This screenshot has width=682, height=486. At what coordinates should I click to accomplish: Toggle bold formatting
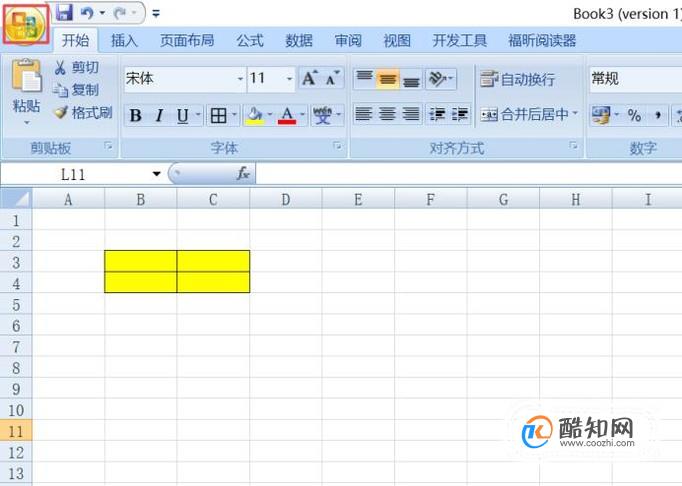coord(135,115)
